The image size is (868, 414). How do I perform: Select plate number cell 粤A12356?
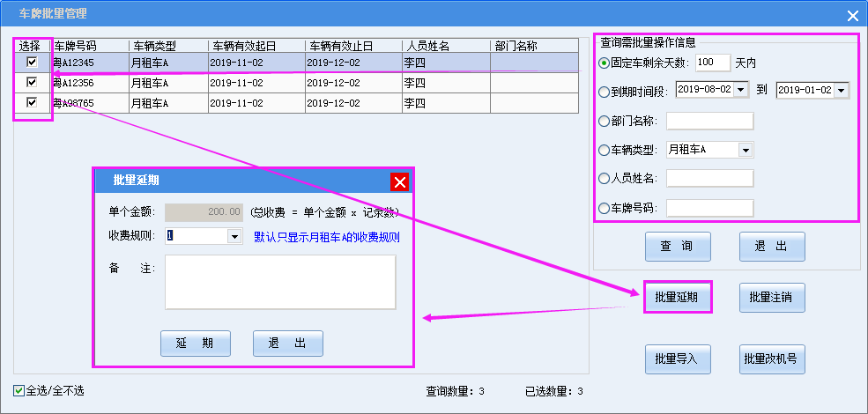pos(90,83)
